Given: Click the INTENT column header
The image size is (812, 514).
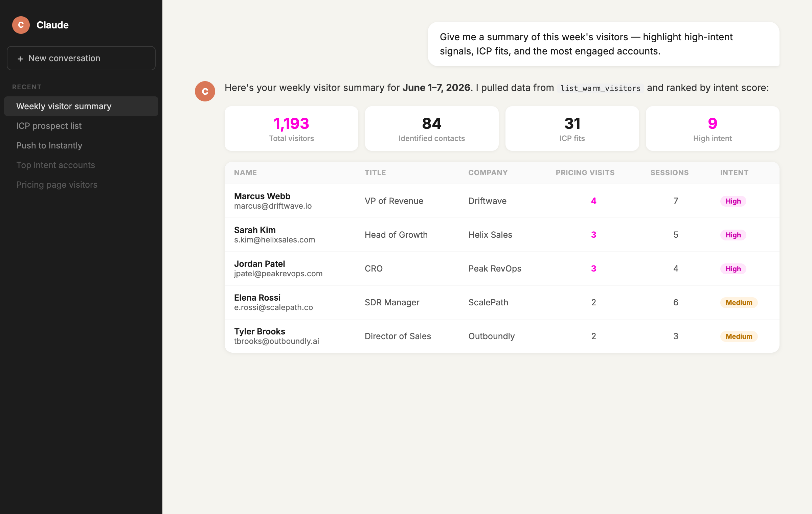Looking at the screenshot, I should [x=734, y=172].
